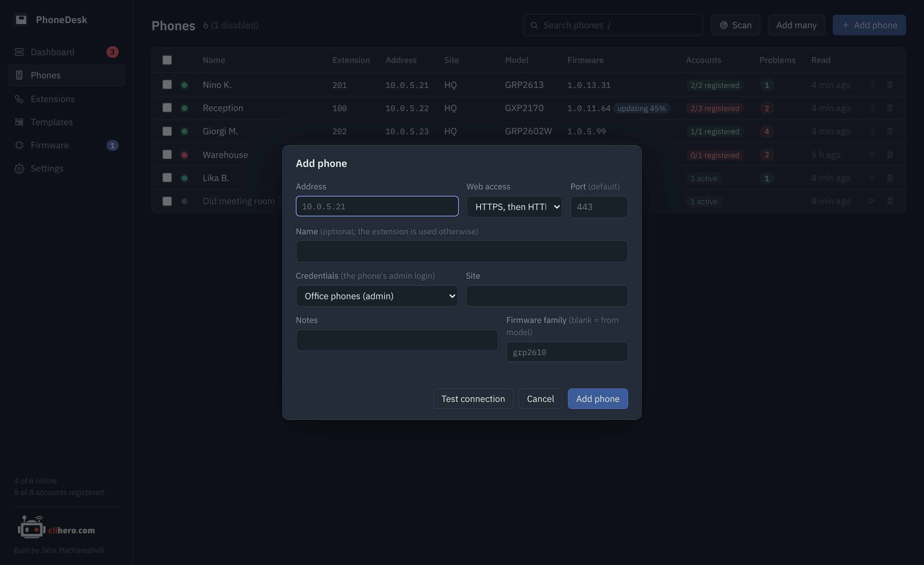
Task: Focus the Name input field
Action: [462, 251]
